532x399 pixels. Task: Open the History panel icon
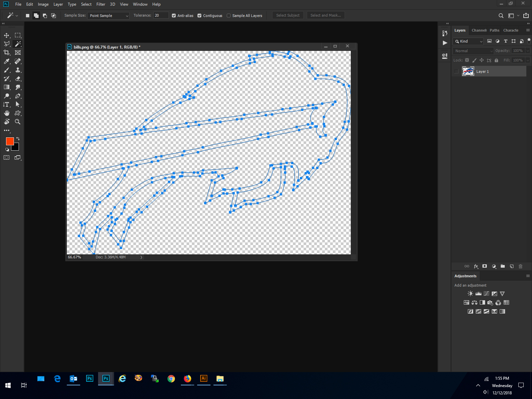445,33
